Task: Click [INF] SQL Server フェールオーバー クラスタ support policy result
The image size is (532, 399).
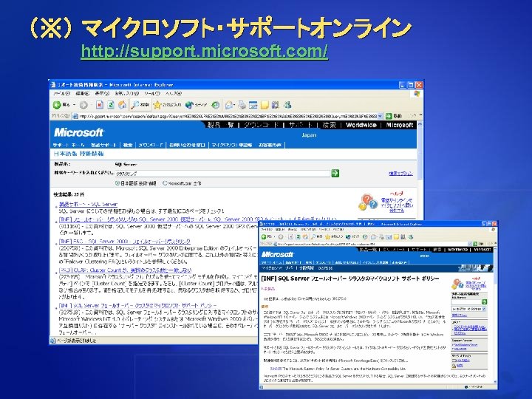Action: [137, 305]
